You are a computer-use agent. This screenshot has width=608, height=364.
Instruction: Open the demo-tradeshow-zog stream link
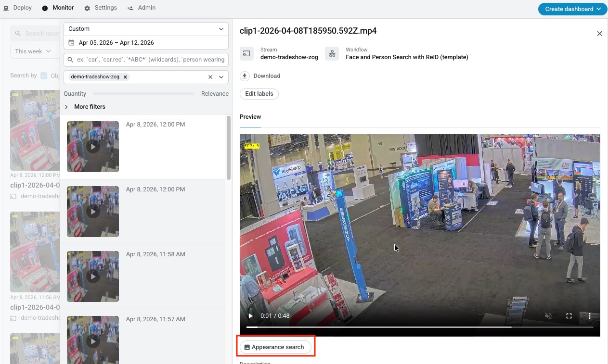tap(289, 57)
